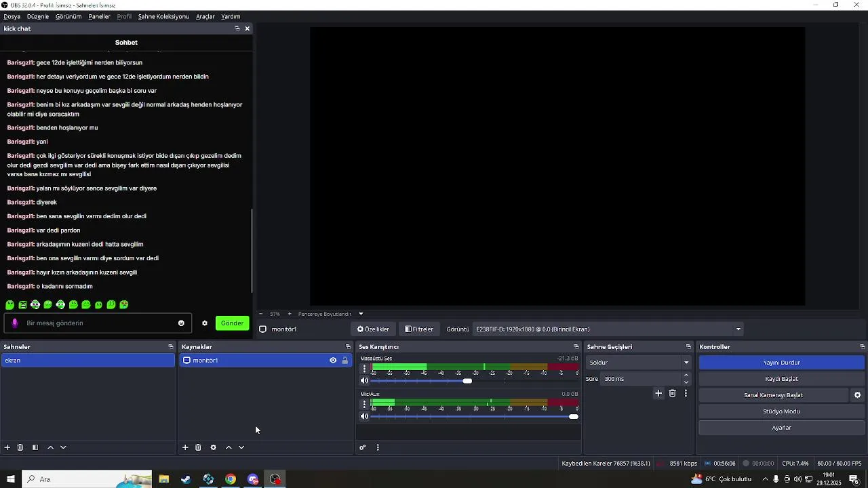Open the Sahne Koleksiyonu menu
Screen dimensions: 868x488
(x=163, y=16)
